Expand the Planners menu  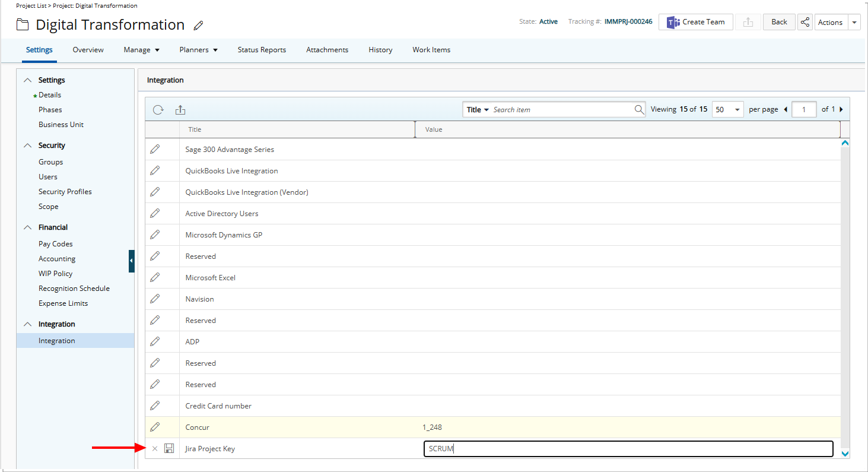(198, 50)
